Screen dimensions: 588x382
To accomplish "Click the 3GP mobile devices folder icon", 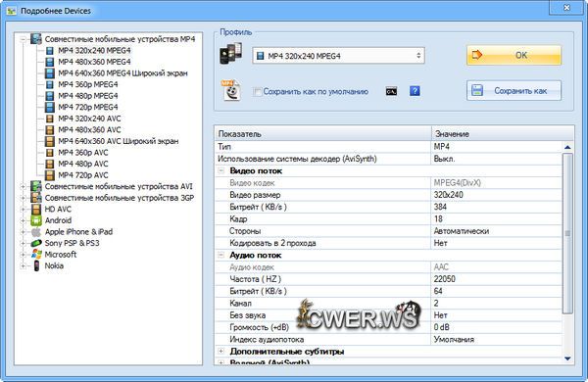I will pos(36,198).
